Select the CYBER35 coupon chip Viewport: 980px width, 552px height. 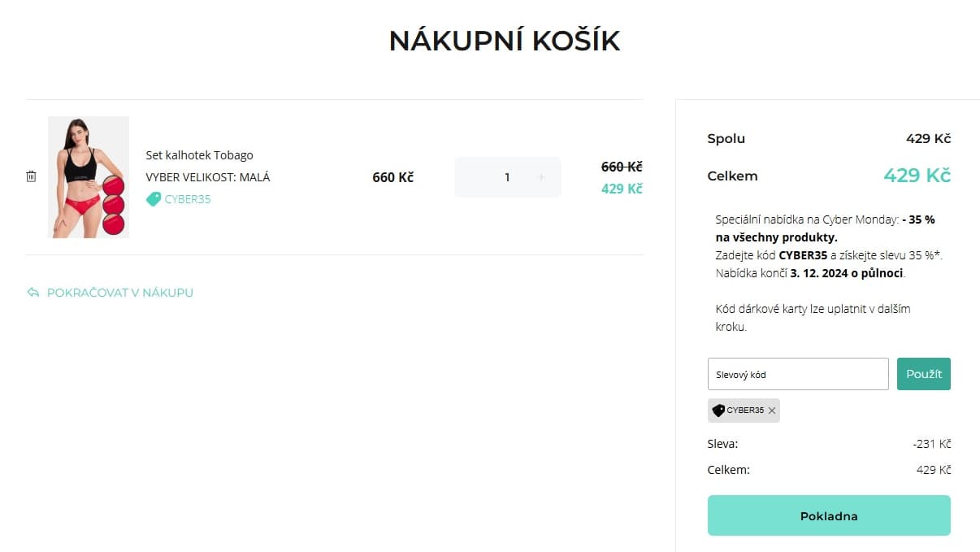coord(742,411)
